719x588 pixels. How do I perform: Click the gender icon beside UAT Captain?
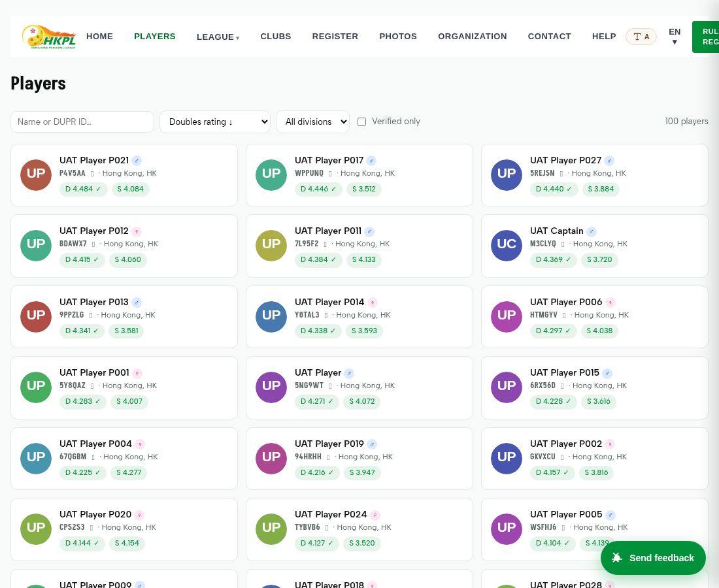point(592,231)
